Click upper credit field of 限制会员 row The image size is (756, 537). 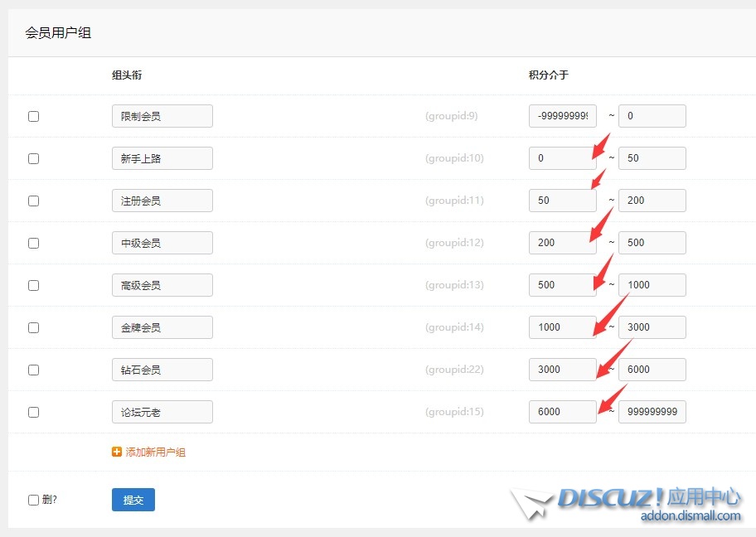652,116
